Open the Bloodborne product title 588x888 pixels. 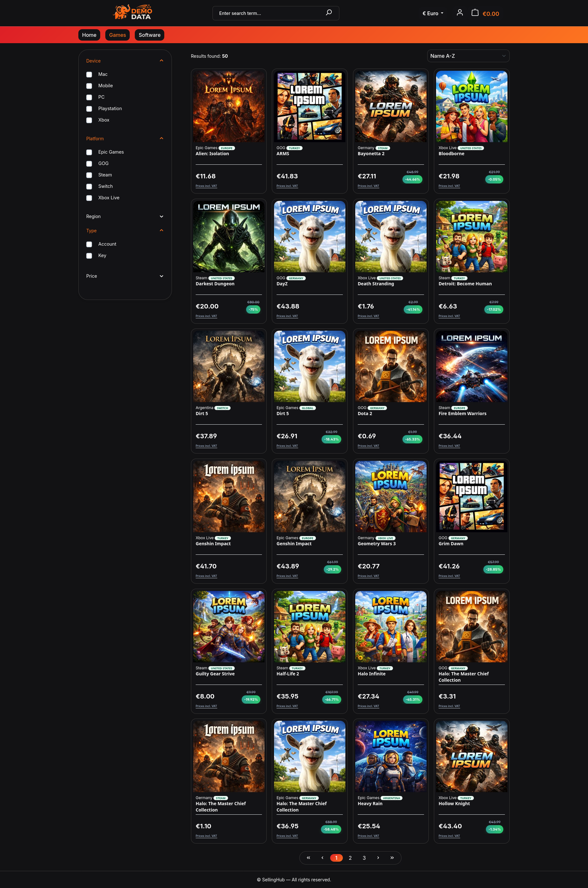click(452, 153)
